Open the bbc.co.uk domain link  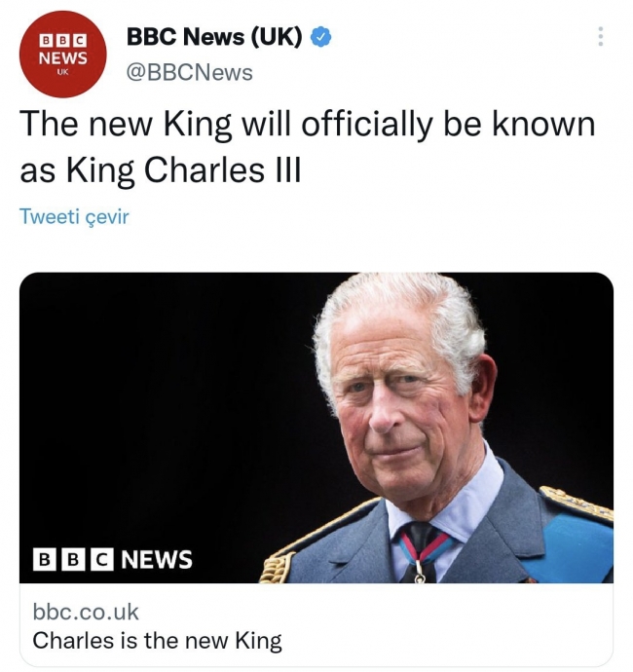(x=86, y=612)
